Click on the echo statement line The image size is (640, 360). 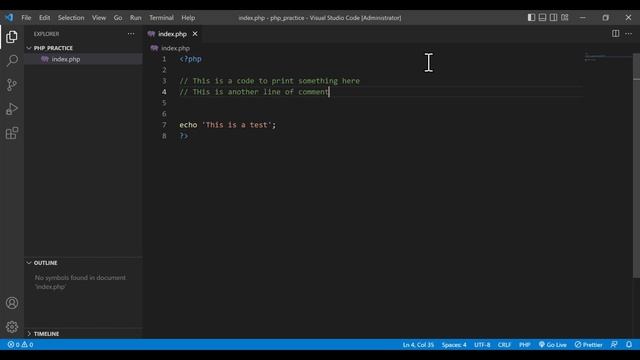coord(228,125)
